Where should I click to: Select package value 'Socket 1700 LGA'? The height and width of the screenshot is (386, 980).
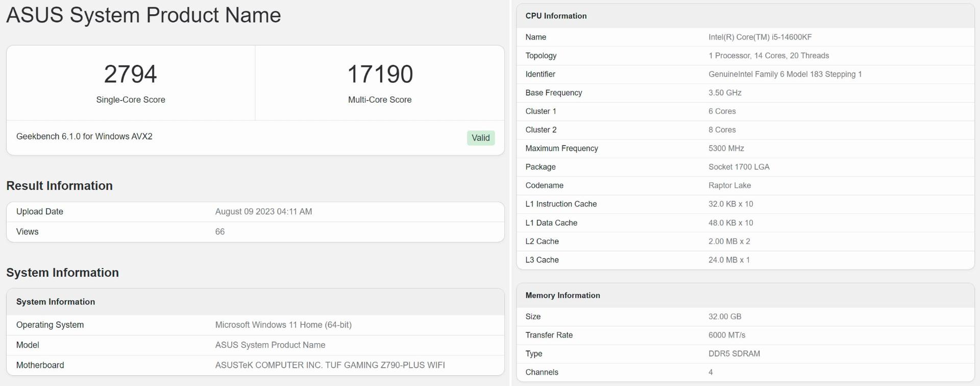[x=739, y=167]
